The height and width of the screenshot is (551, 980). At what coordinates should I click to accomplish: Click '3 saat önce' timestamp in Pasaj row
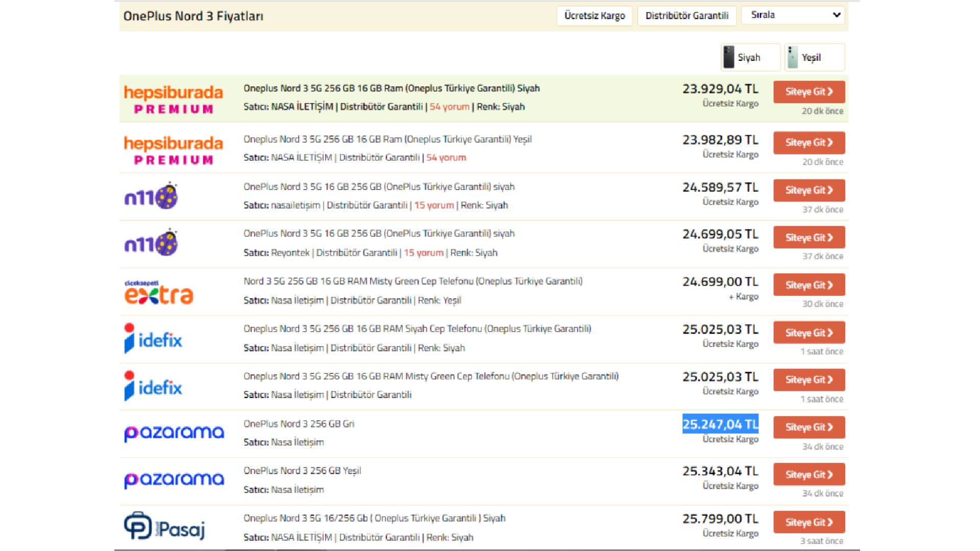click(x=822, y=541)
